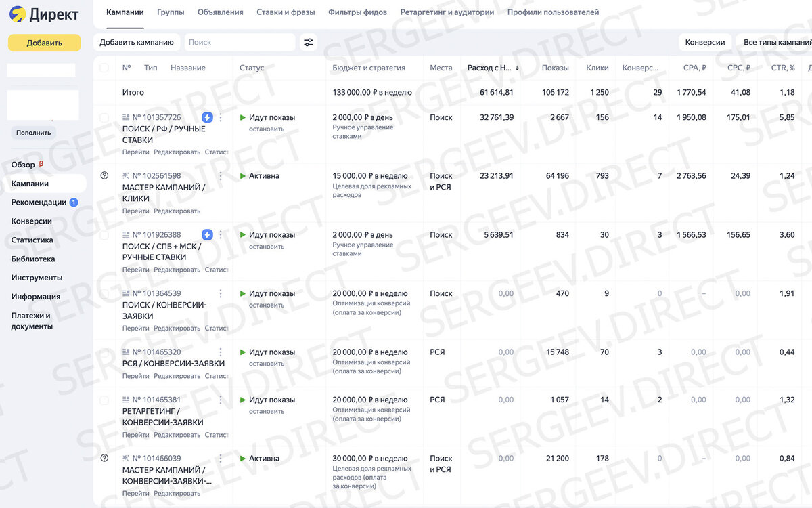812x508 pixels.
Task: Click the recommendations badge showing 1
Action: tap(74, 203)
